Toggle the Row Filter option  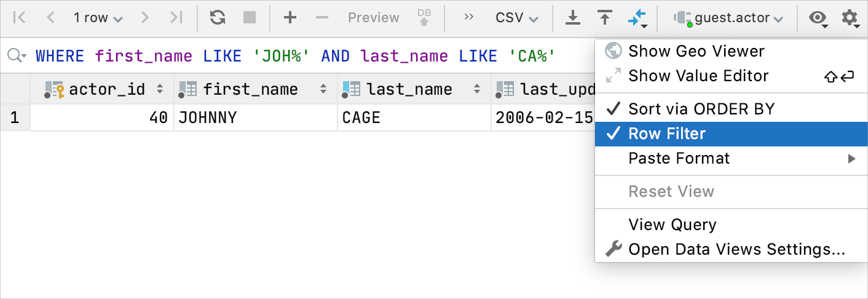pyautogui.click(x=667, y=134)
